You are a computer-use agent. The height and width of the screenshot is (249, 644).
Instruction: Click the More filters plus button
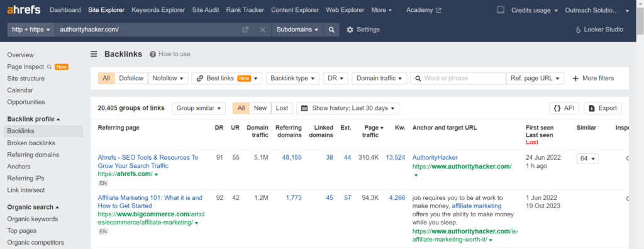point(594,78)
